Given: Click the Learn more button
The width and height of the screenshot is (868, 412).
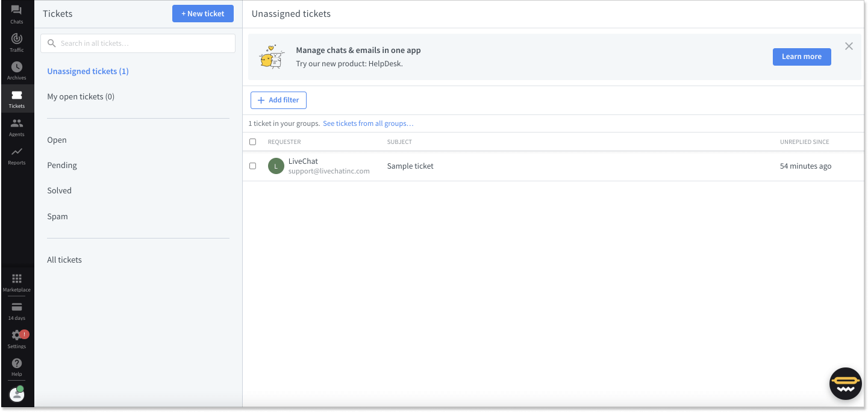Looking at the screenshot, I should tap(802, 57).
